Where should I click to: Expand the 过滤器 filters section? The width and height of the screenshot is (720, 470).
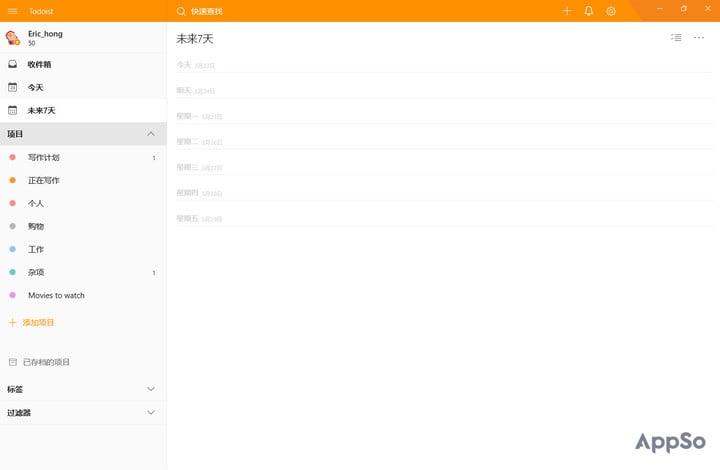pos(151,412)
